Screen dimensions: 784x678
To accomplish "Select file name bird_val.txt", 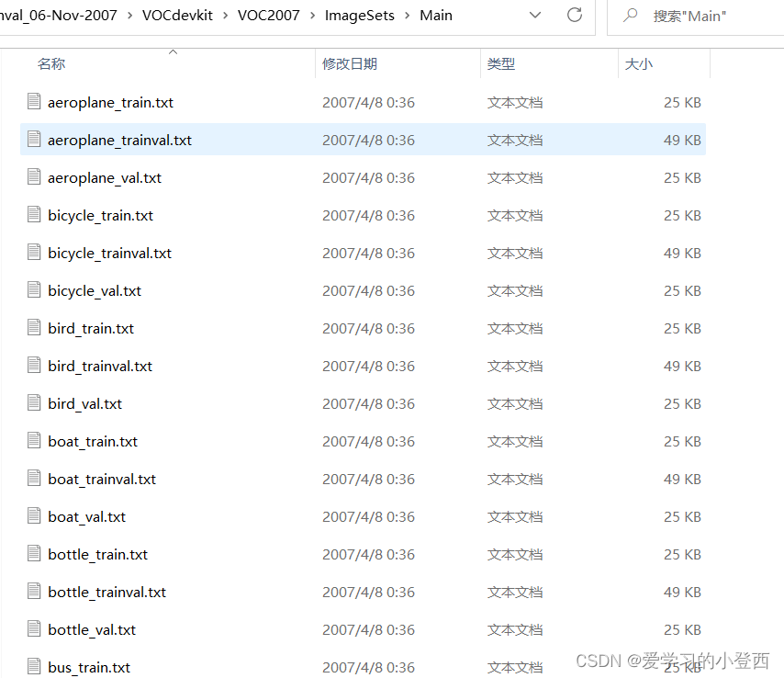I will tap(85, 404).
